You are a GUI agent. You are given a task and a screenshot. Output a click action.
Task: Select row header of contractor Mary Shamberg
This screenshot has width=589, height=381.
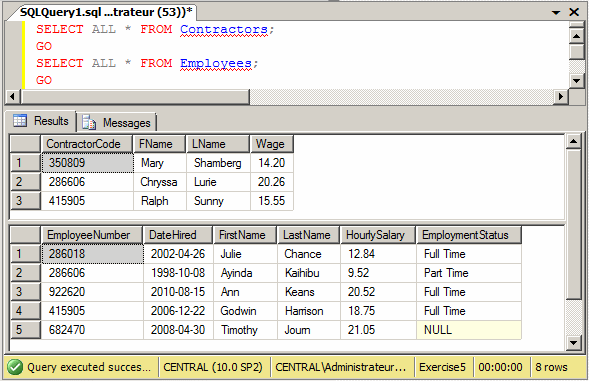[25, 163]
